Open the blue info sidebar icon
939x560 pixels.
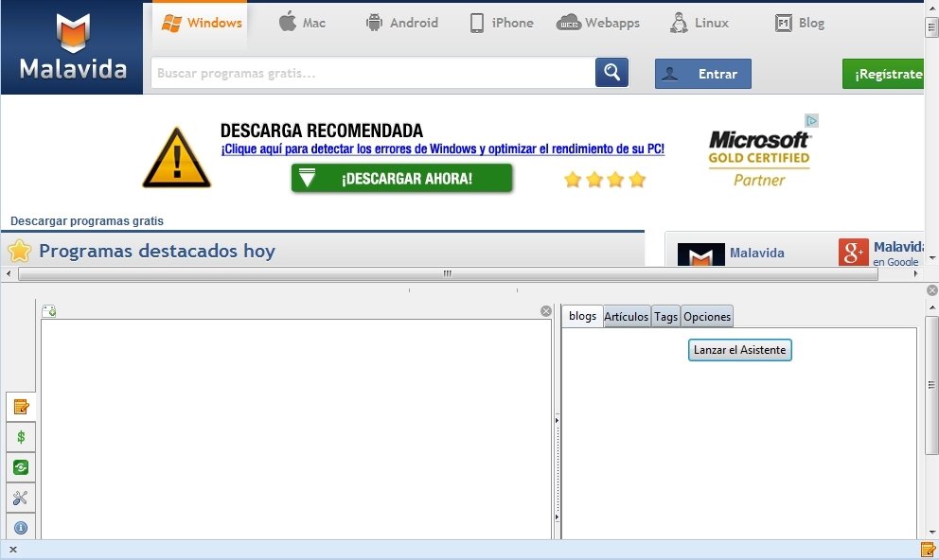(x=21, y=528)
